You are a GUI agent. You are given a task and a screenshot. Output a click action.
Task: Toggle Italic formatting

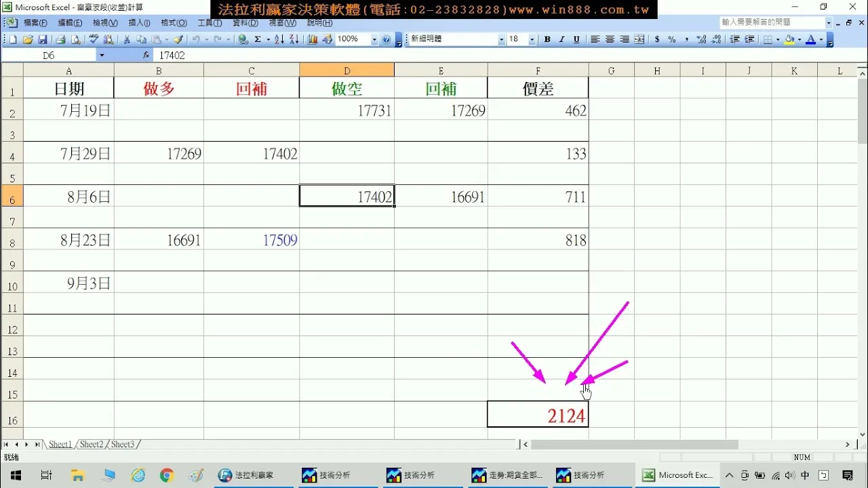561,39
